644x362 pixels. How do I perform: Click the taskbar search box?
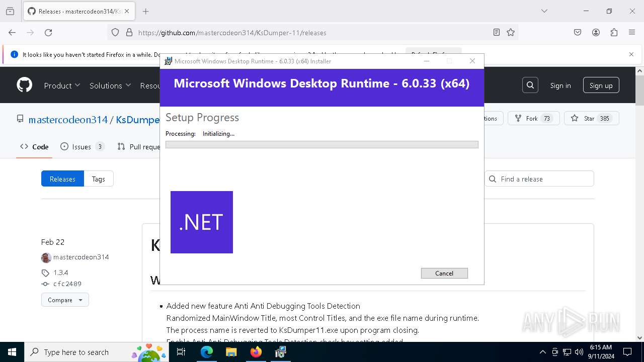[x=97, y=352]
